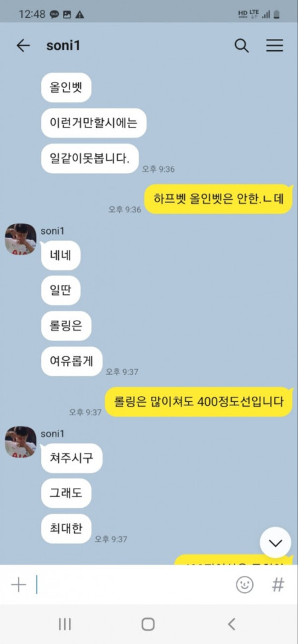Open soni1 profile picture near 쳐주시구

pos(21,442)
